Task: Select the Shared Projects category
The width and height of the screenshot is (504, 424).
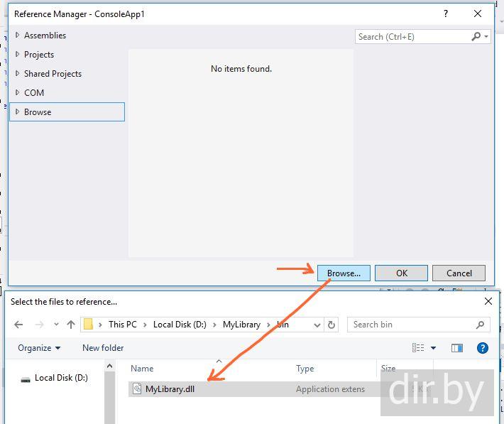Action: pyautogui.click(x=53, y=74)
